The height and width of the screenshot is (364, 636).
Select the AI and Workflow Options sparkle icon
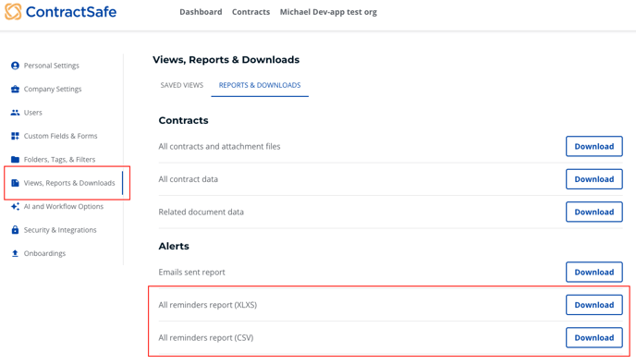point(15,206)
